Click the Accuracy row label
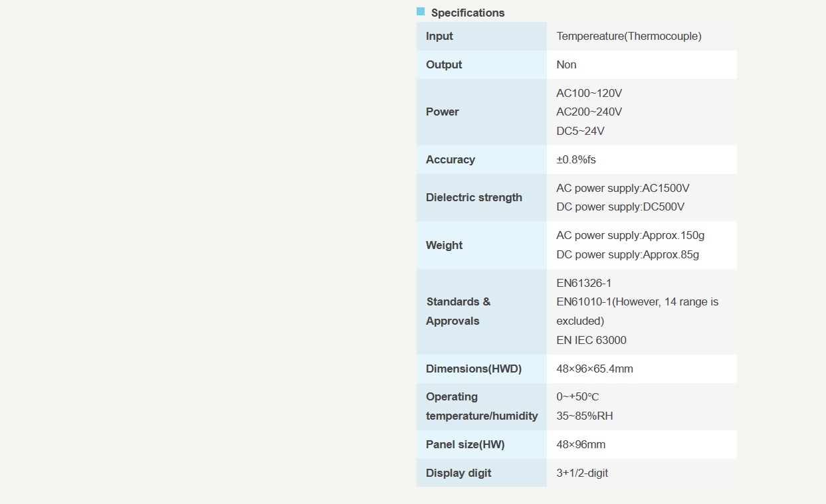 click(451, 159)
